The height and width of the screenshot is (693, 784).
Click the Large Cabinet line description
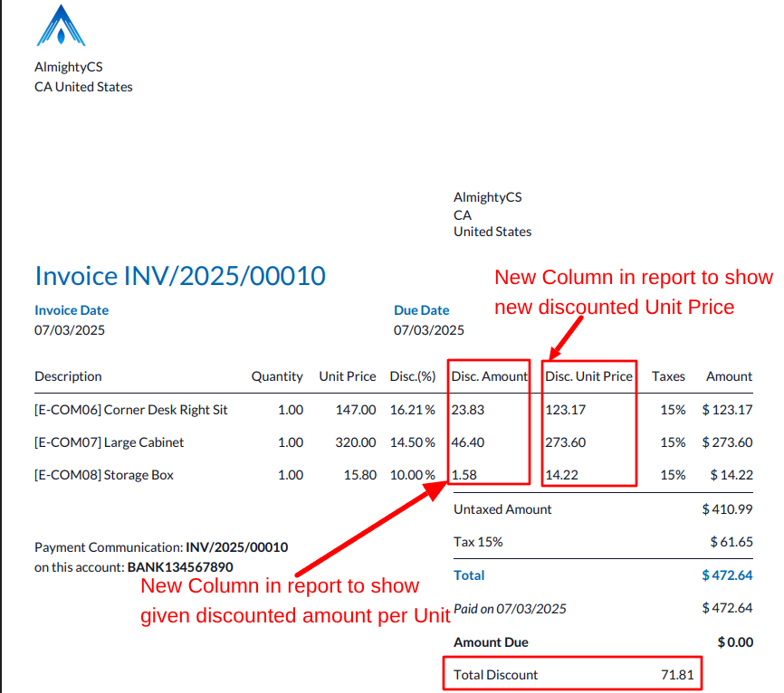pos(110,442)
